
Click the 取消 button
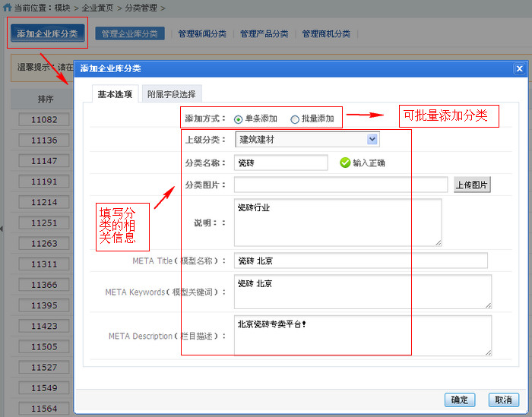(x=504, y=400)
